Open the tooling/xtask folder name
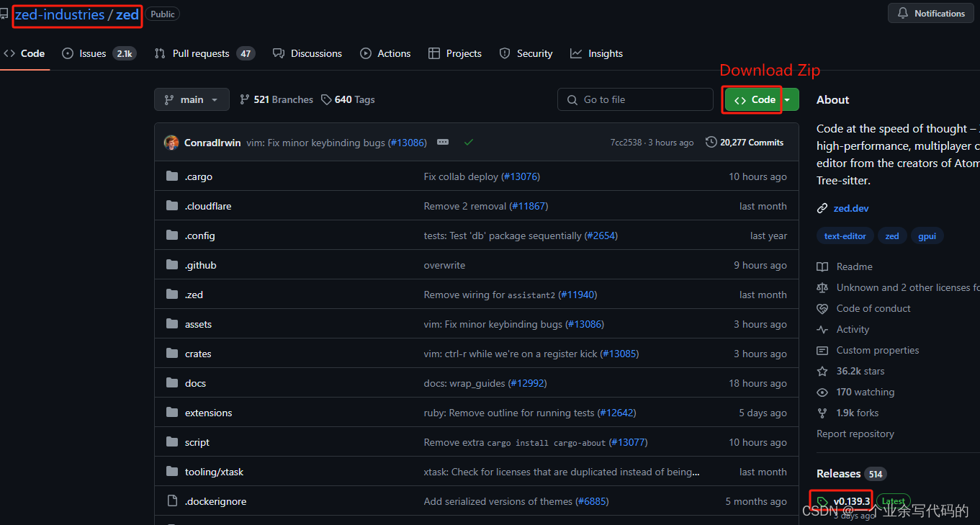This screenshot has height=525, width=980. (x=215, y=472)
